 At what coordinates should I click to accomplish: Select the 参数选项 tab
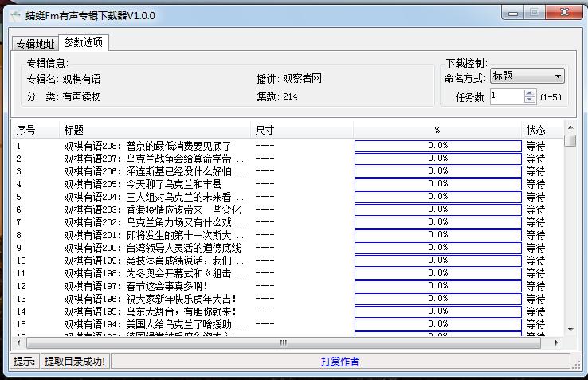click(x=84, y=43)
